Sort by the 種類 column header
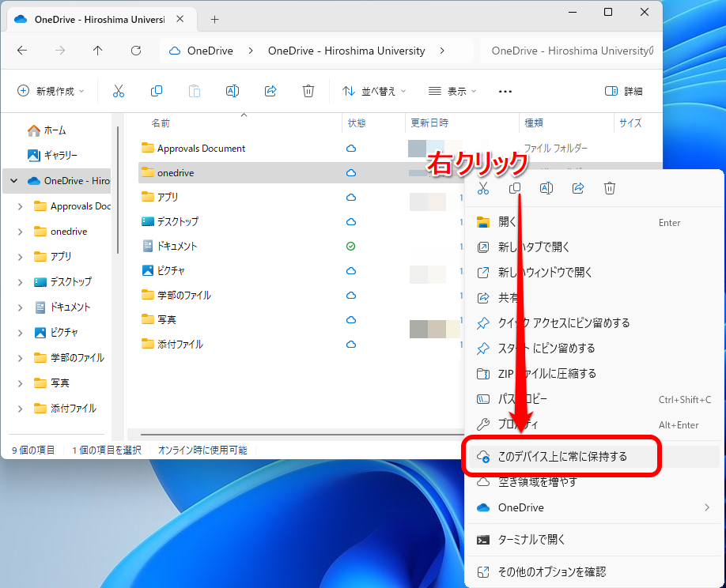The width and height of the screenshot is (726, 588). point(533,123)
